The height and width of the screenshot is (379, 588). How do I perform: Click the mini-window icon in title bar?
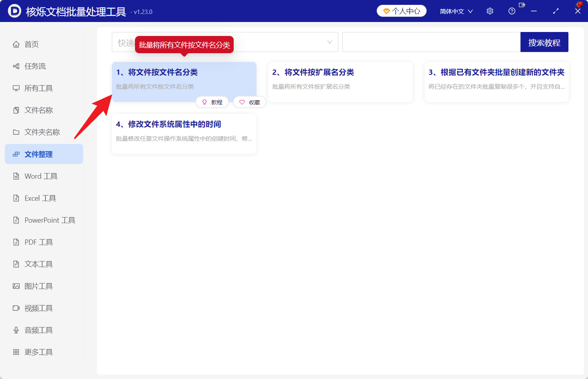pyautogui.click(x=522, y=5)
